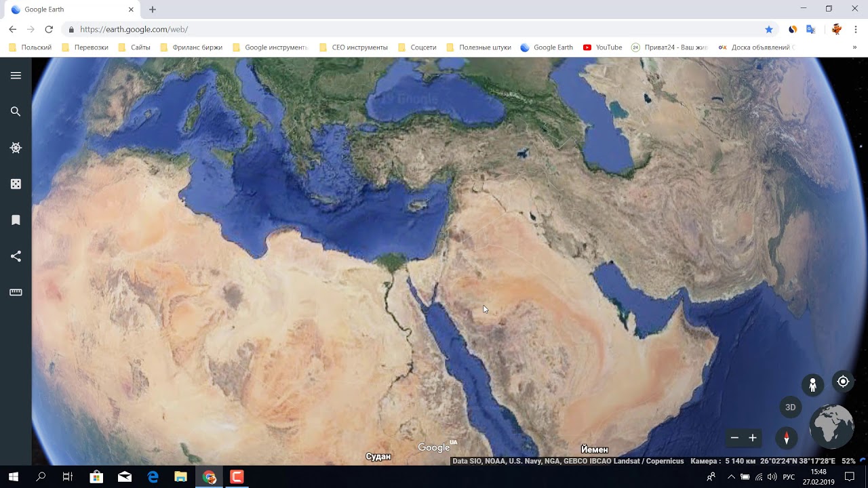The height and width of the screenshot is (488, 868).
Task: Click the camera altitude 5 140 км readout
Action: tap(723, 461)
